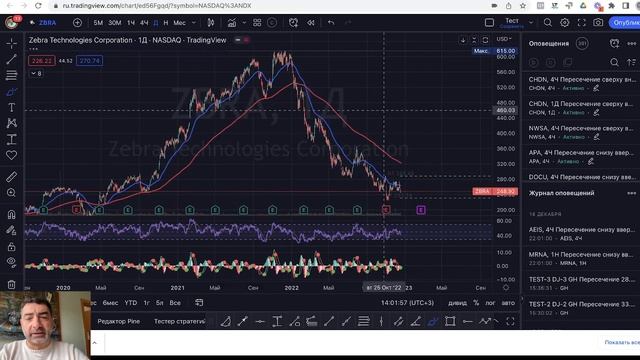
Task: Select the NWSA, 4Ч alert row
Action: click(582, 132)
